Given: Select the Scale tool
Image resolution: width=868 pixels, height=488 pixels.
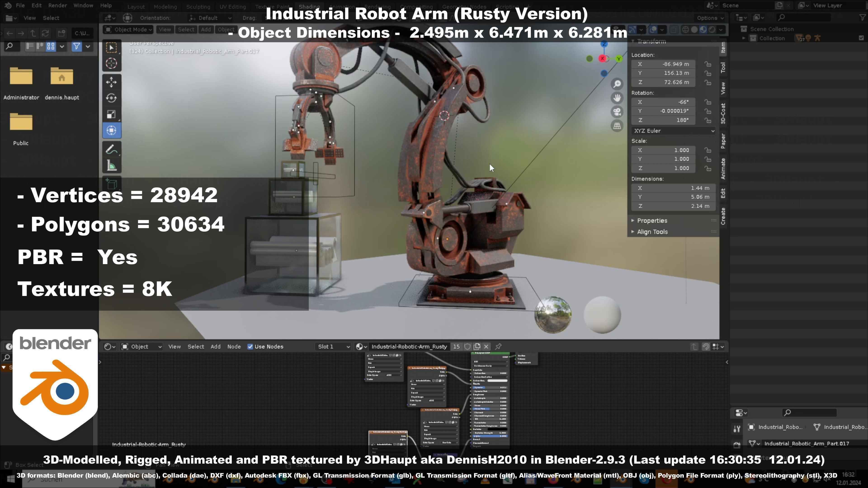Looking at the screenshot, I should tap(111, 114).
